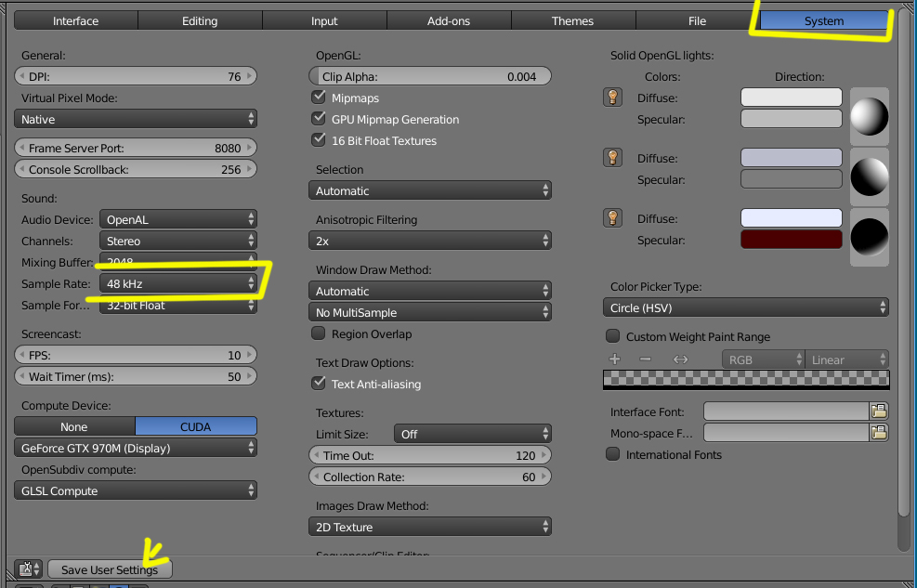Open the RGB color mode dropdown

click(x=763, y=359)
